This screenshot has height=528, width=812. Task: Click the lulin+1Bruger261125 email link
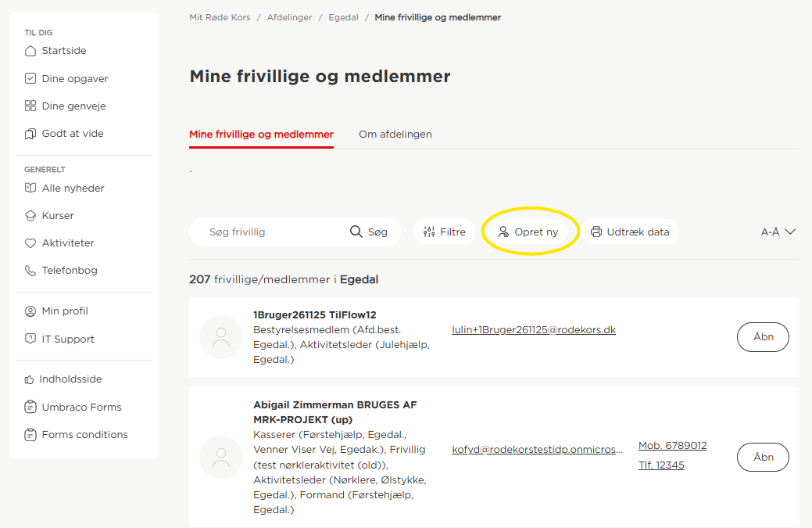click(534, 329)
